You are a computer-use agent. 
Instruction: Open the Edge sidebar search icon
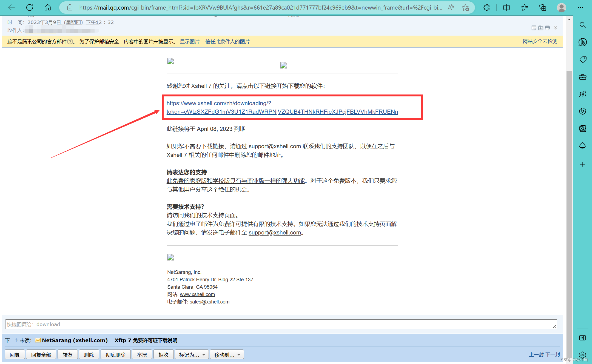[582, 25]
